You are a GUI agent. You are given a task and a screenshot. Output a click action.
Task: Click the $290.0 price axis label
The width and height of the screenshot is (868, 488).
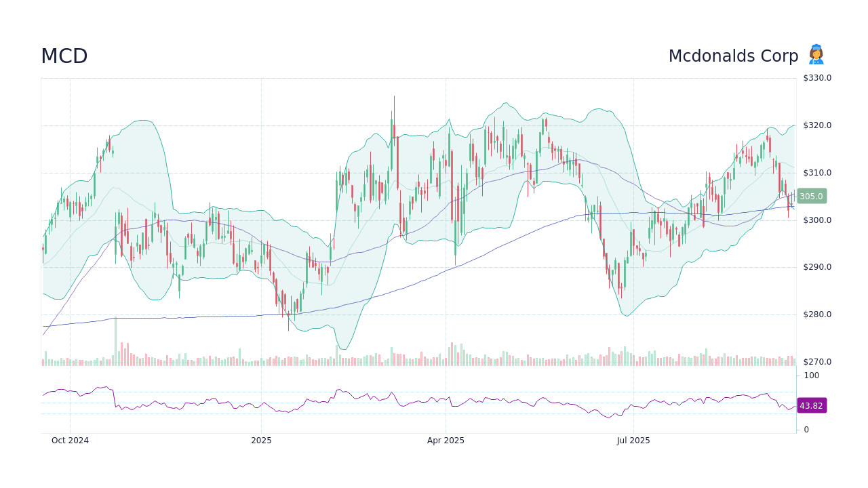(x=817, y=267)
